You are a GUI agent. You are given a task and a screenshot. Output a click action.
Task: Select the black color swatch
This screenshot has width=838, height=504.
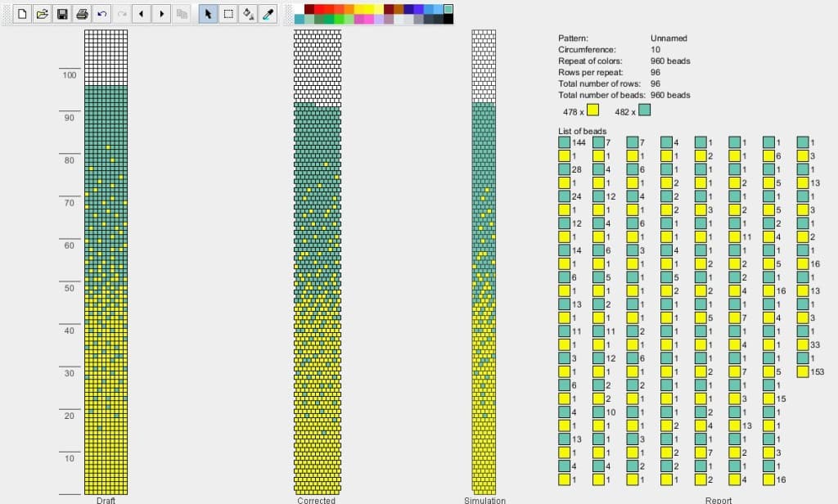(x=448, y=19)
